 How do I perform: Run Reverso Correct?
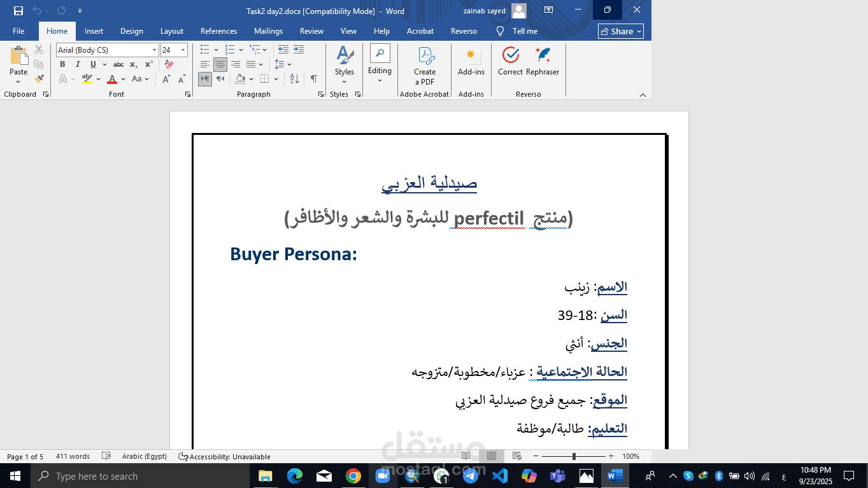[510, 62]
